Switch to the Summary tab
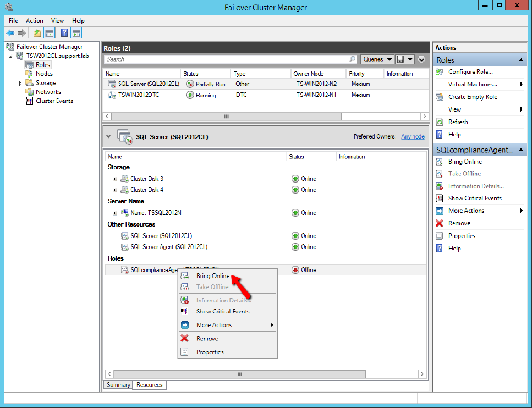Viewport: 532px width, 408px height. pos(118,384)
